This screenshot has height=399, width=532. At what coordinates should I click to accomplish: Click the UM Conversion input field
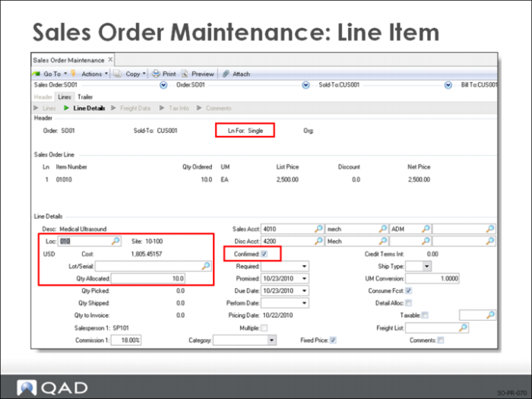click(x=432, y=279)
